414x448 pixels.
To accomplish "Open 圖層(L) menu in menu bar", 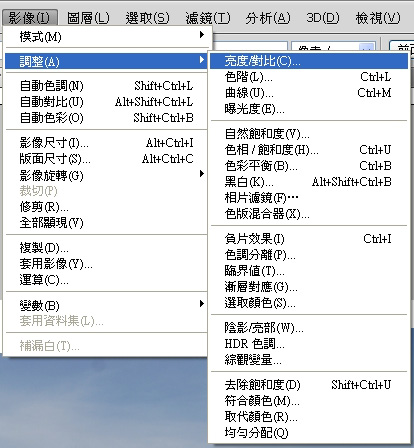I will click(x=88, y=18).
